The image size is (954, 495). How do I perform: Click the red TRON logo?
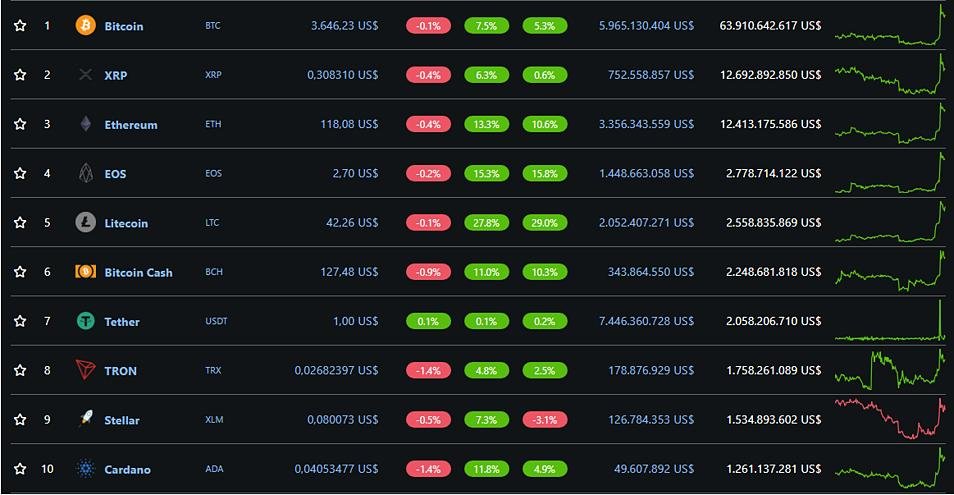tap(86, 370)
